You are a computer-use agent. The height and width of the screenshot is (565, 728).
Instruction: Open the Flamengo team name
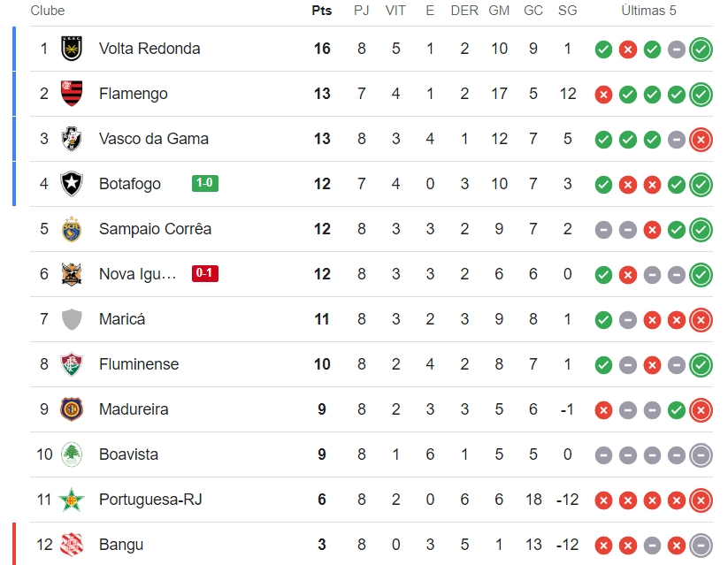coord(134,94)
